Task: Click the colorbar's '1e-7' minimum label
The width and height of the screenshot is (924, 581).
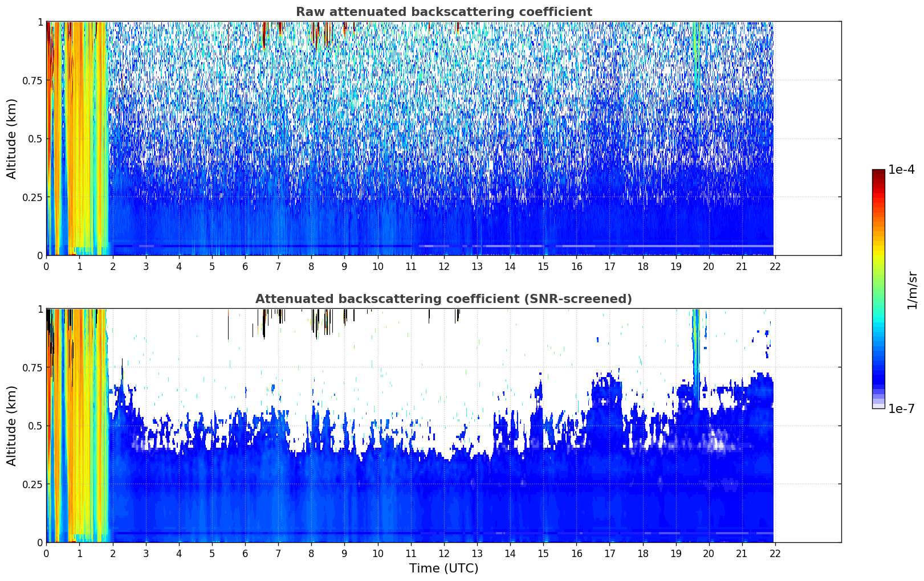Action: pos(901,408)
